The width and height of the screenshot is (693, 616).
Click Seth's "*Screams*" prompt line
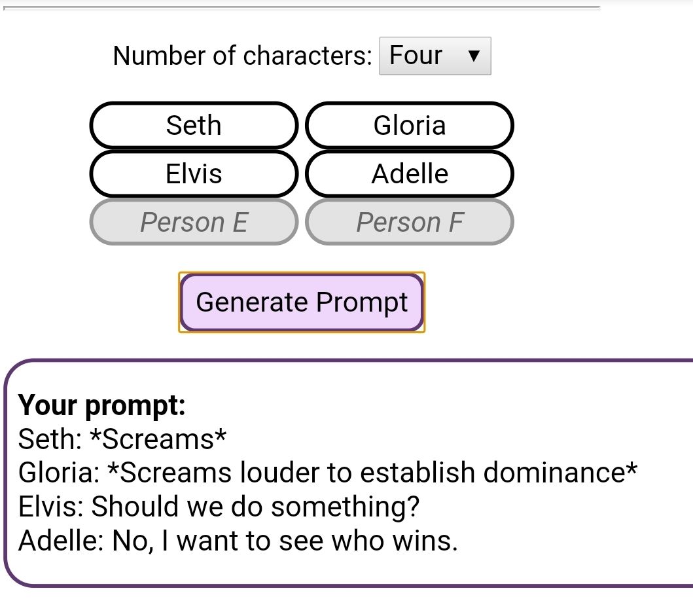pos(122,439)
